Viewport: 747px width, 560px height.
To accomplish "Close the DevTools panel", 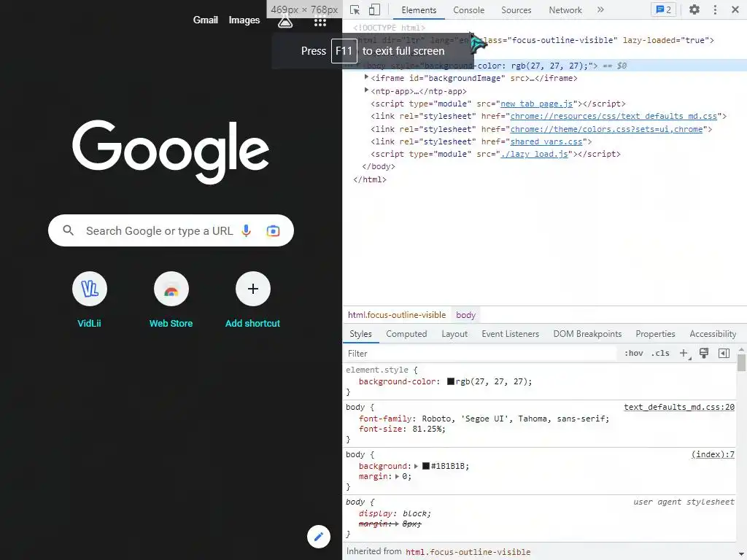I will pyautogui.click(x=735, y=9).
